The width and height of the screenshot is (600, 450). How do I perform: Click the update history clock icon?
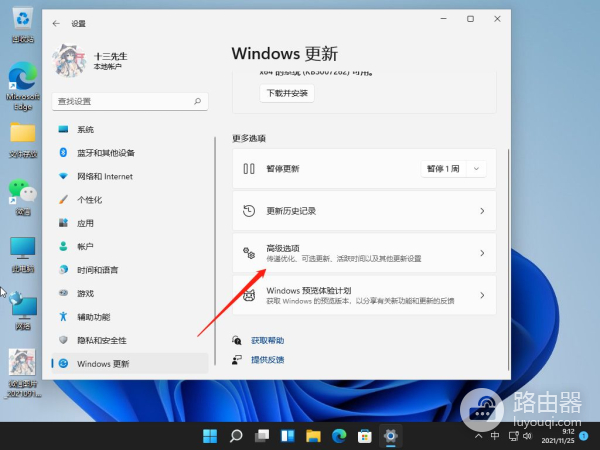[249, 211]
